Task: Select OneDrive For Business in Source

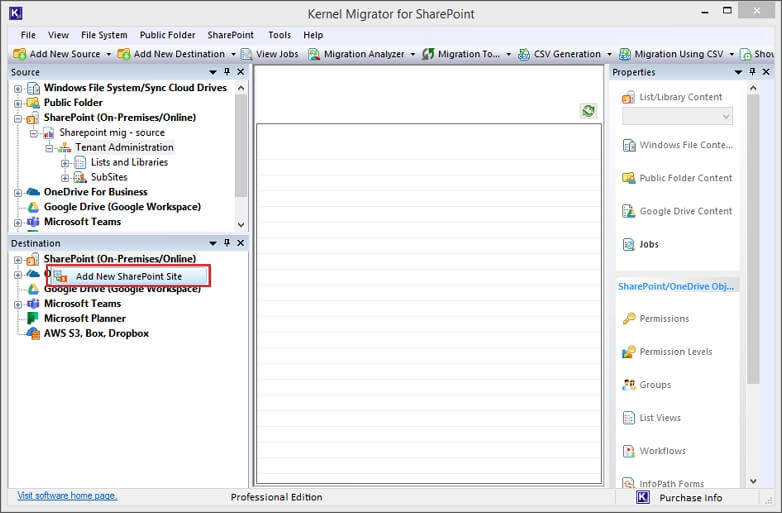Action: point(95,192)
